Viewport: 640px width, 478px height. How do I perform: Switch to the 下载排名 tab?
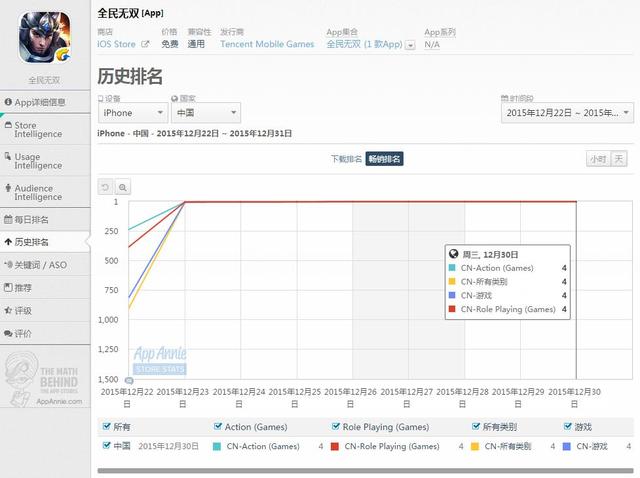tap(346, 159)
